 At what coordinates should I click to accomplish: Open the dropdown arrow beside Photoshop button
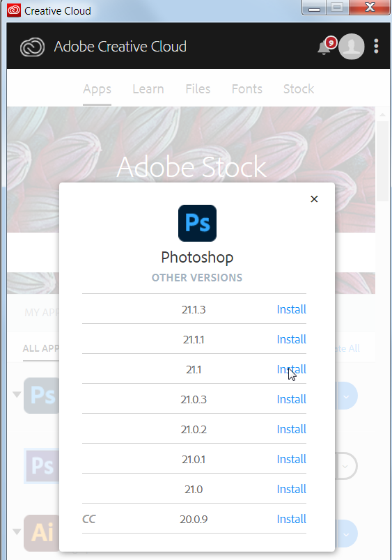tap(346, 396)
